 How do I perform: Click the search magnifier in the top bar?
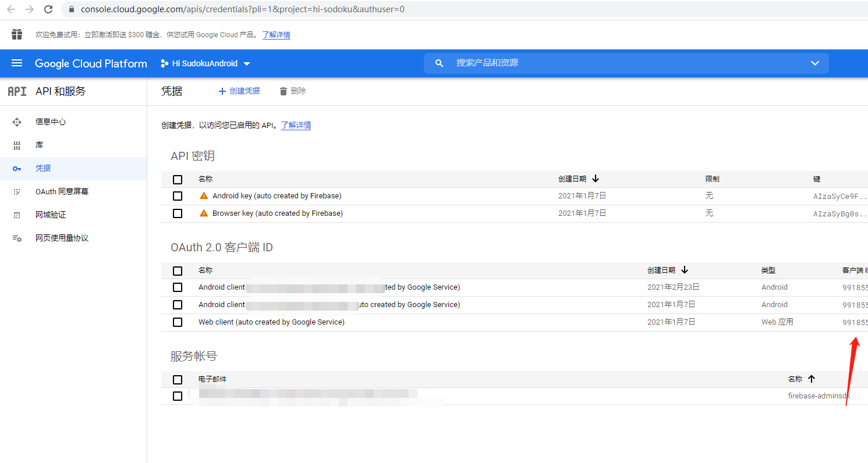438,63
